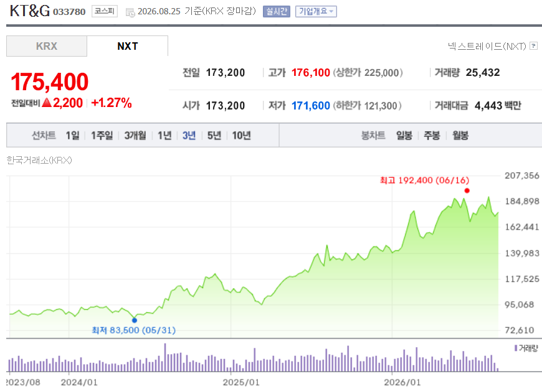Show the 3개월 line chart
The width and height of the screenshot is (542, 392).
[135, 136]
